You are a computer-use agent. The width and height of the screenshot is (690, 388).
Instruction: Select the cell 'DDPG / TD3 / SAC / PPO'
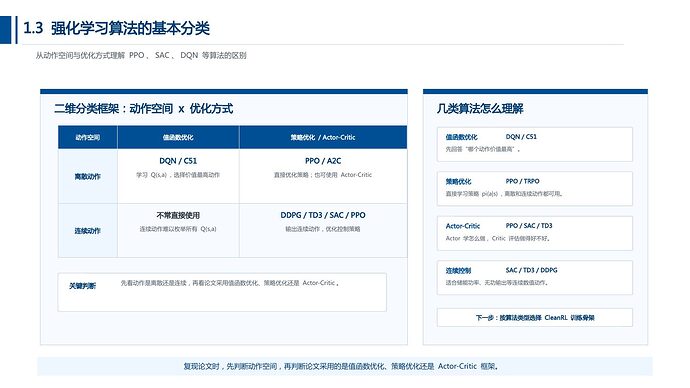tap(323, 215)
